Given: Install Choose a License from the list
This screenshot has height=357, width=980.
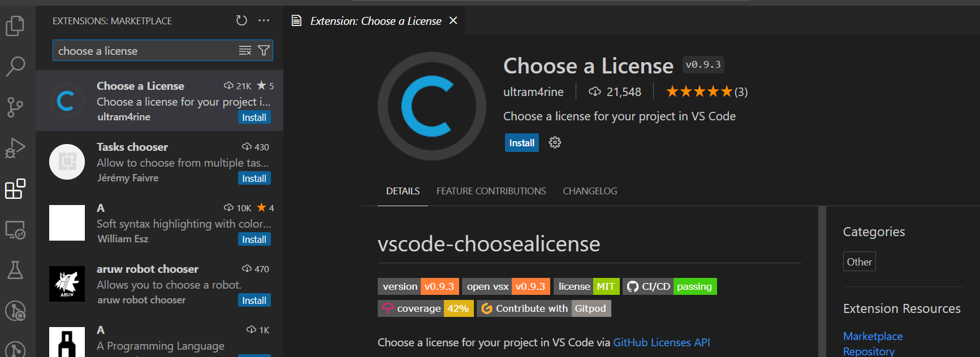Looking at the screenshot, I should pos(254,117).
